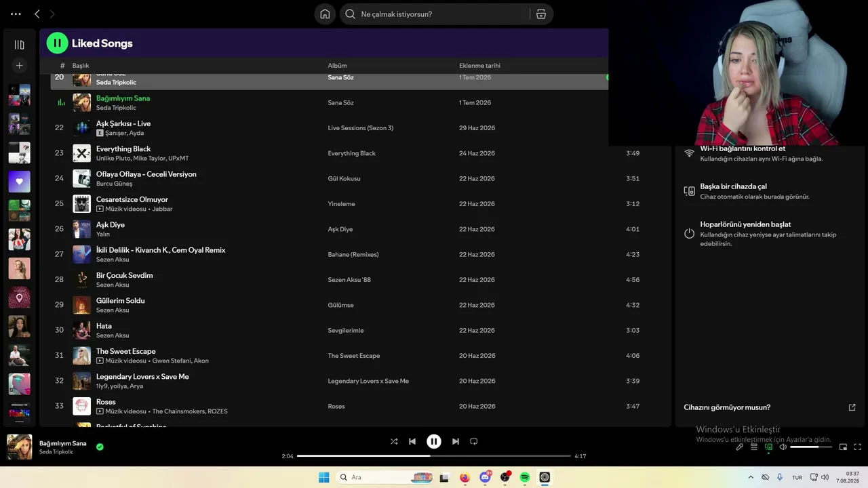The image size is (868, 488).
Task: Open the lyrics microphone icon
Action: click(740, 447)
